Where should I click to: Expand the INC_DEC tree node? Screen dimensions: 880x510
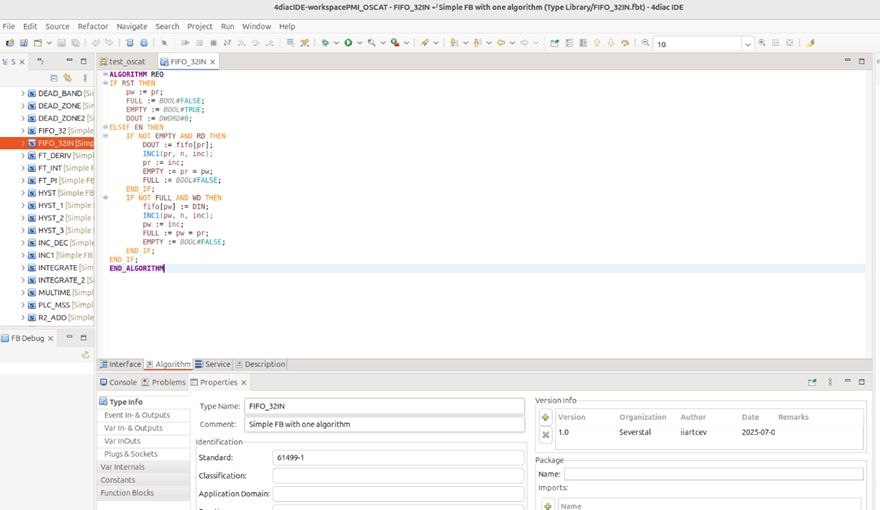point(23,243)
